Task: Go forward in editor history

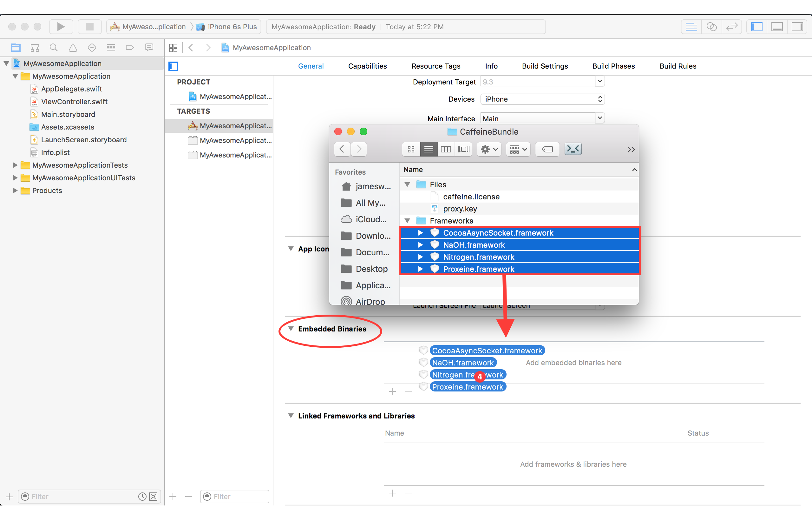Action: [208, 48]
